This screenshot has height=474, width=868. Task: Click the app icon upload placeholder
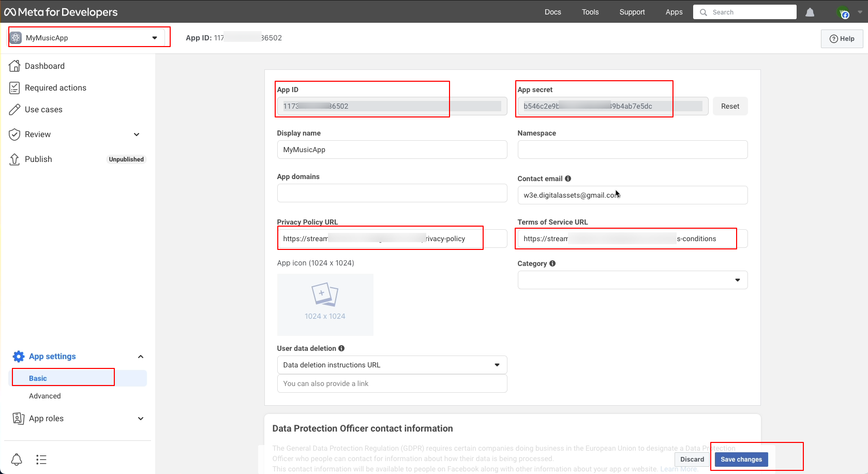pyautogui.click(x=325, y=304)
